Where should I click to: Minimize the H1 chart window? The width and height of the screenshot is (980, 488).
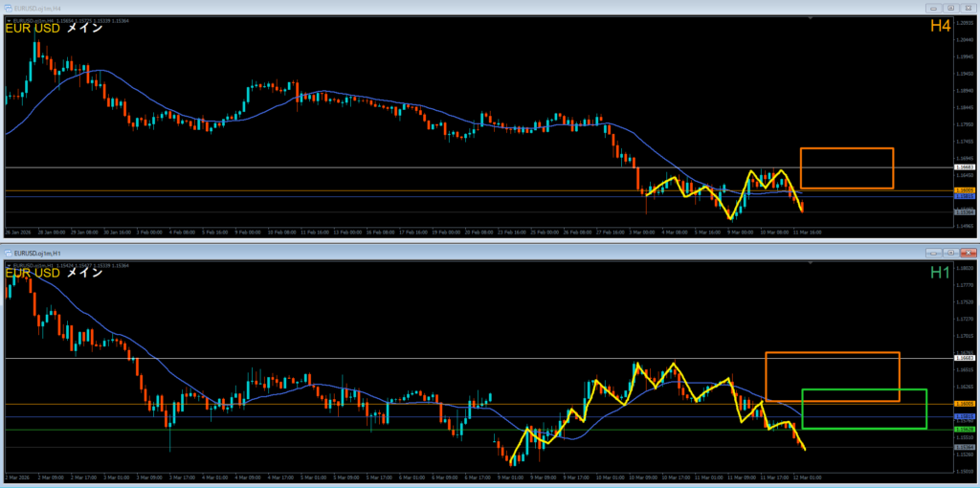tap(932, 253)
